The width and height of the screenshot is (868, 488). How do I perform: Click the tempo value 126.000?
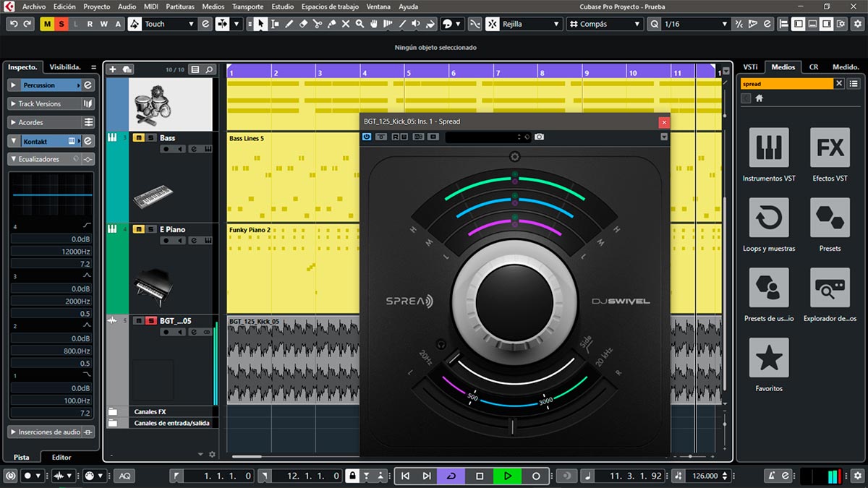pos(705,476)
